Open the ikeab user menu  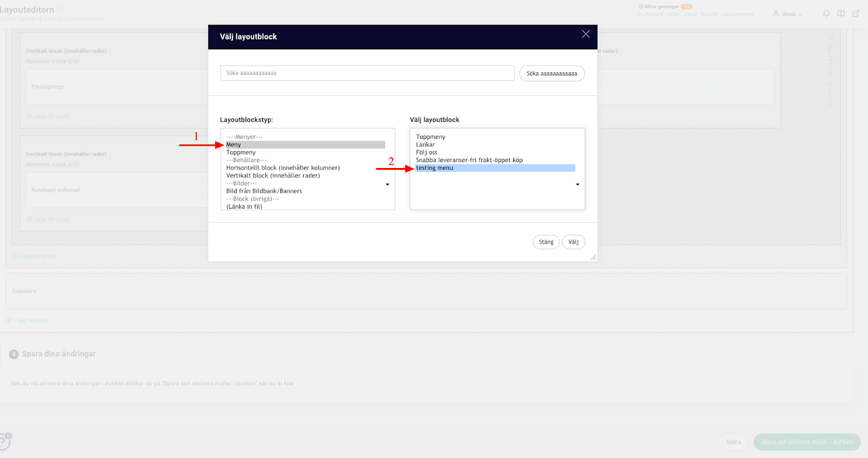click(x=787, y=14)
